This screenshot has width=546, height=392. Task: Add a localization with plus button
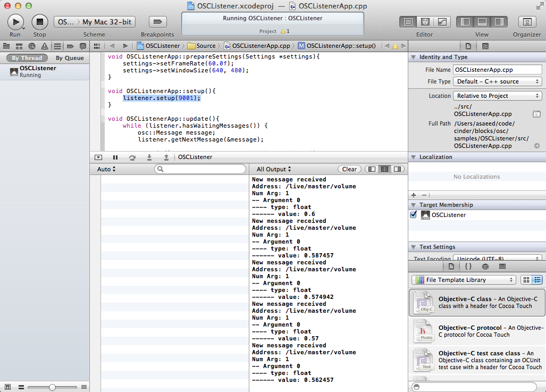point(414,195)
